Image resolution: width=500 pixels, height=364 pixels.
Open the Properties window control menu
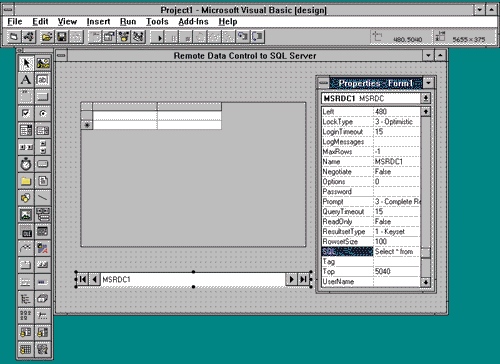tap(323, 83)
